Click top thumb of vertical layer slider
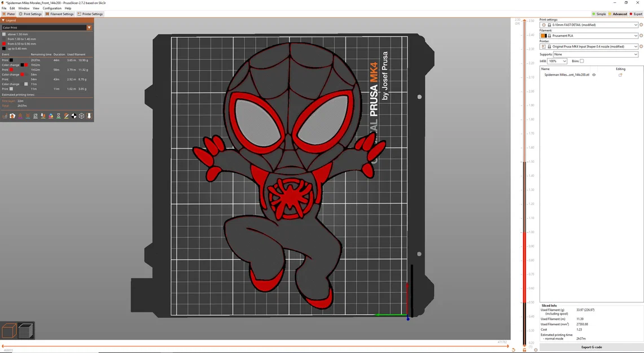 tap(524, 19)
